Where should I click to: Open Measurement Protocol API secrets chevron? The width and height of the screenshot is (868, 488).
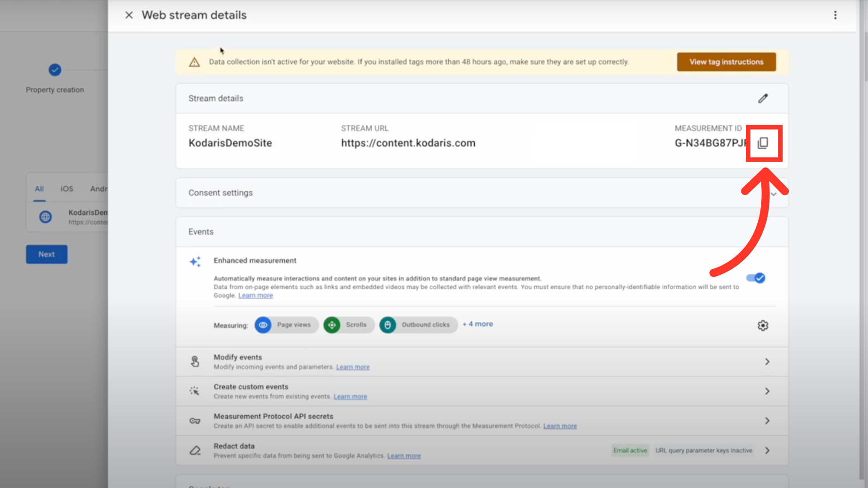[767, 421]
